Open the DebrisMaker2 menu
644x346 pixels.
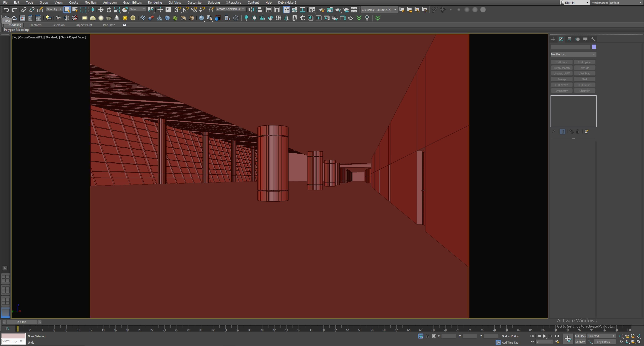287,3
